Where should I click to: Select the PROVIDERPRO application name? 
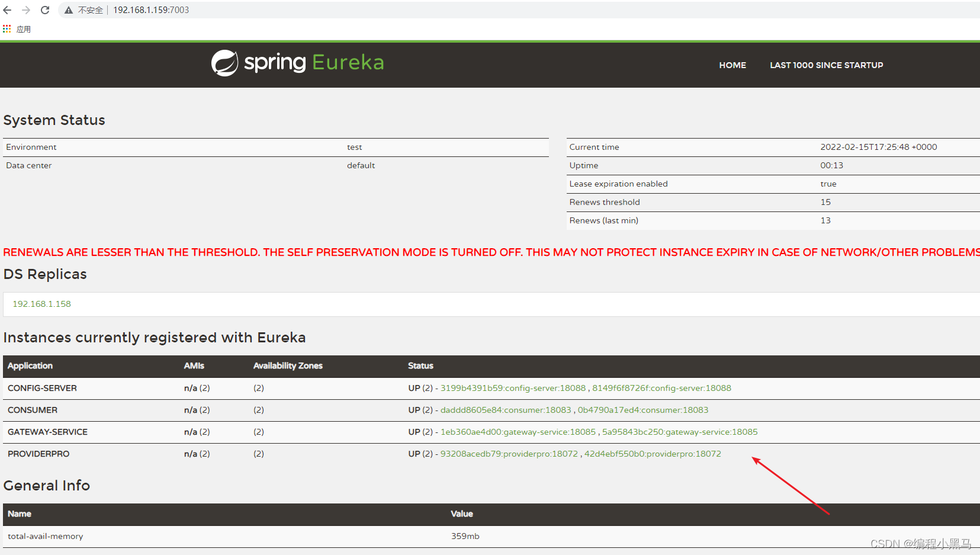(x=38, y=454)
